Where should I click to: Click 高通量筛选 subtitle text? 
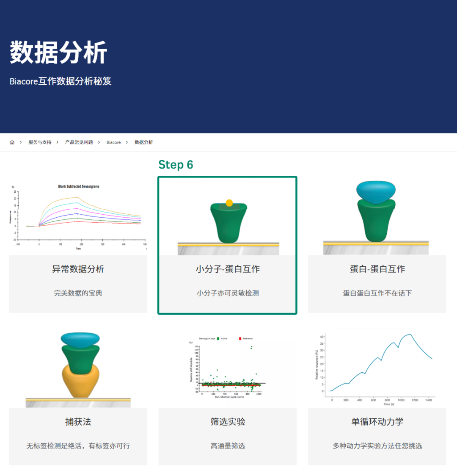point(228,446)
